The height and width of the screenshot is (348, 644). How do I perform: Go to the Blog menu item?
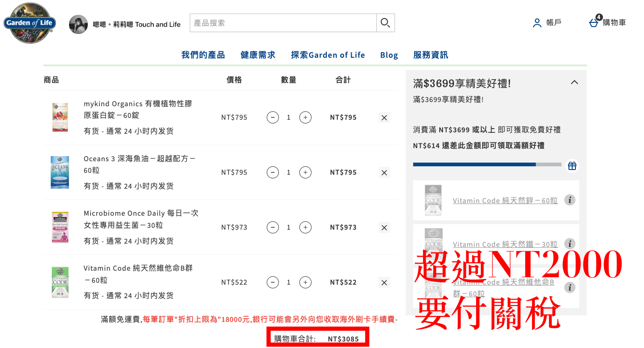389,55
